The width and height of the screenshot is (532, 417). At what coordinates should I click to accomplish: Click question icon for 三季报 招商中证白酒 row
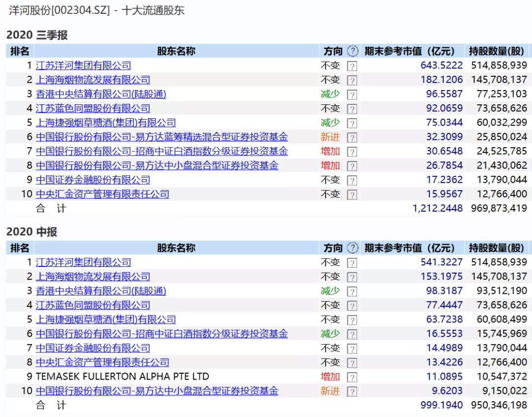pos(352,152)
